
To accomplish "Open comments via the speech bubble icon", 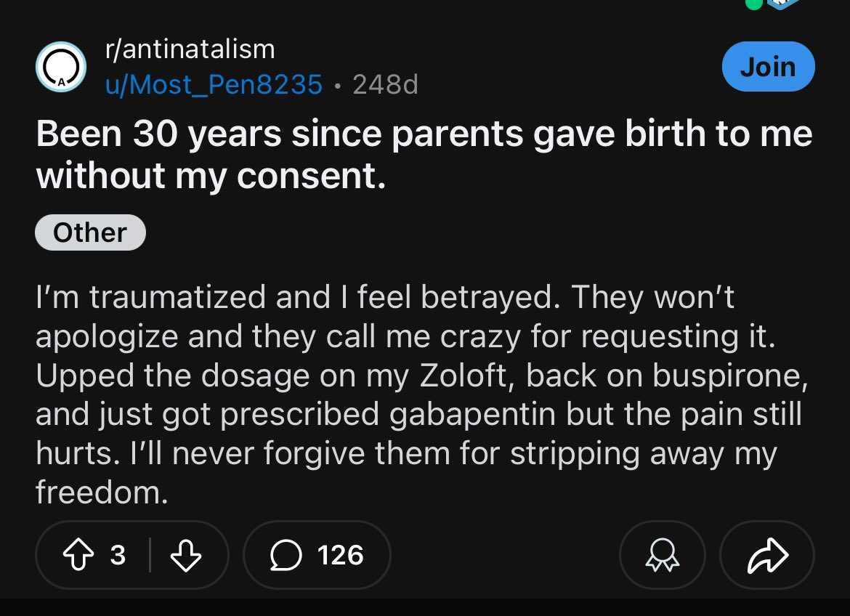I will coord(286,555).
